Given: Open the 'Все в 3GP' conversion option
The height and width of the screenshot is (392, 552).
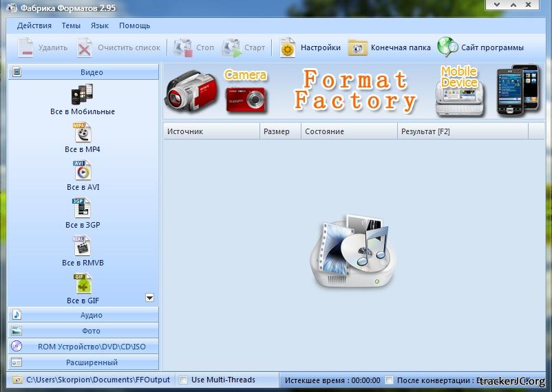Looking at the screenshot, I should (82, 208).
